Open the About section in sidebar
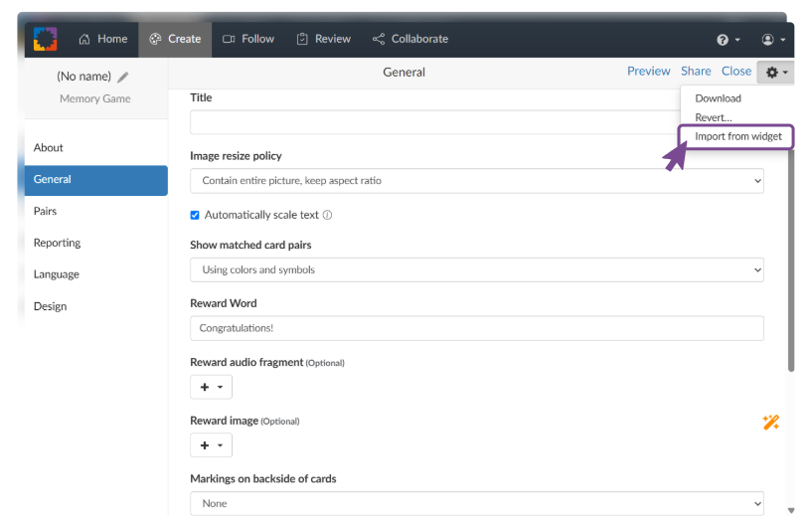 pos(95,148)
